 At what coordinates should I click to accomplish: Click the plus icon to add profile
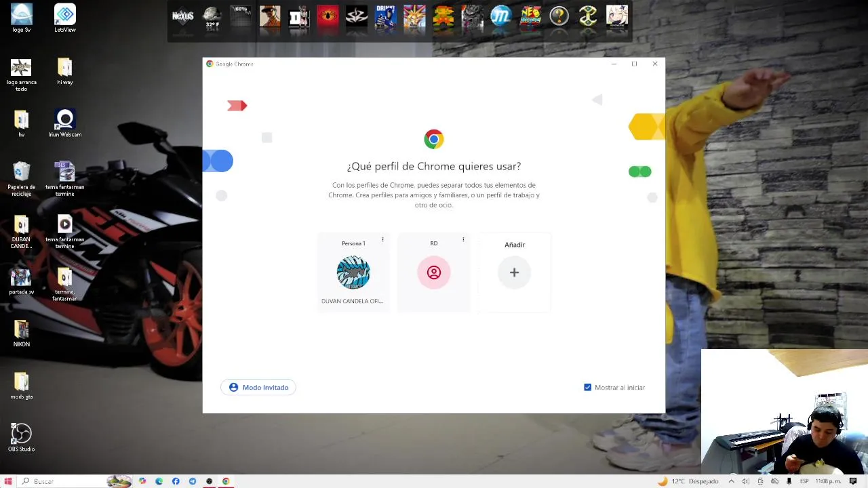click(514, 272)
